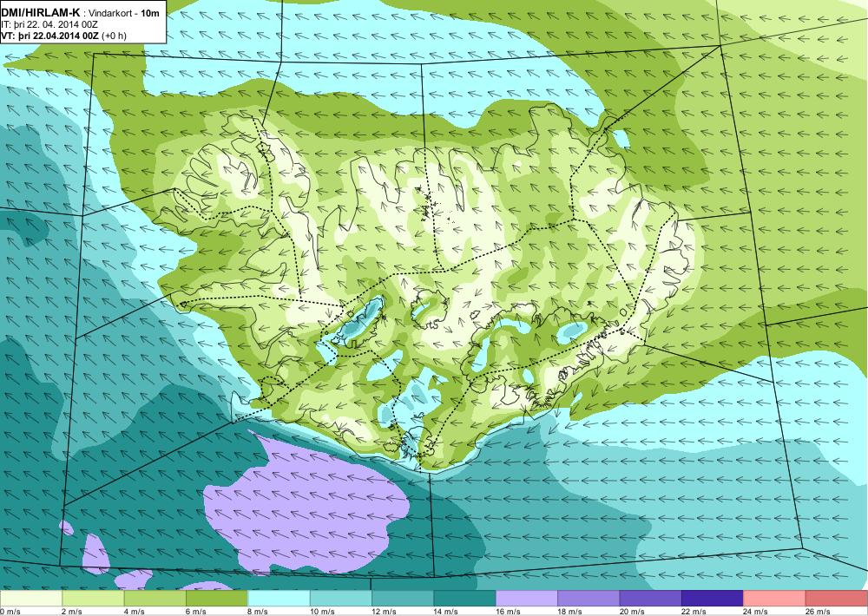This screenshot has height=616, width=868.
Task: Click the '16 m/s' legend label
Action: (508, 612)
